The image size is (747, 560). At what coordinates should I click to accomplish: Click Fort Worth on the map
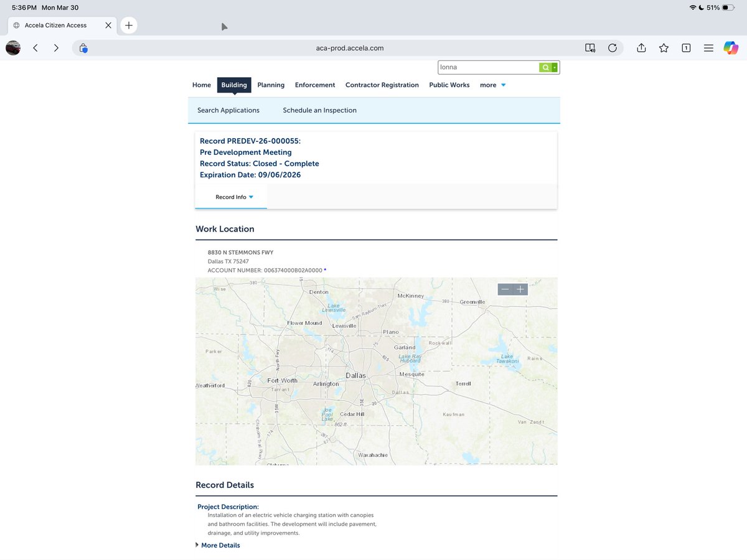point(283,381)
